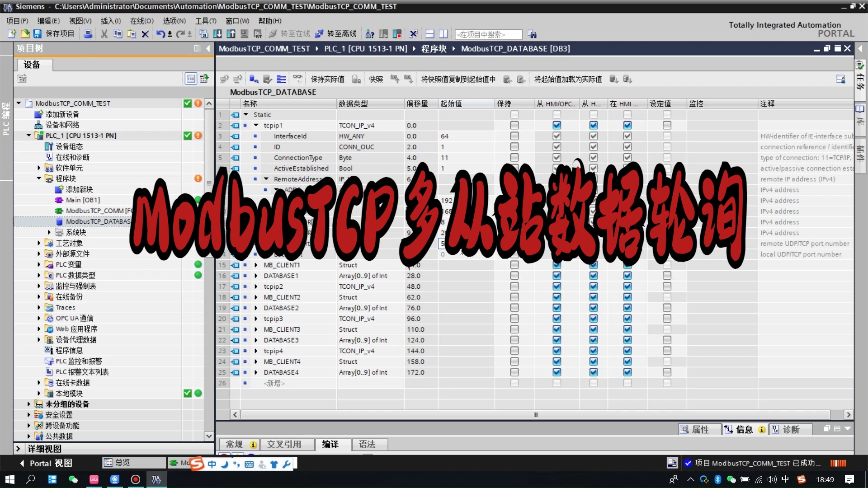The image size is (868, 488).
Task: Click the horizontal scrollbar of the DB table
Action: (535, 415)
